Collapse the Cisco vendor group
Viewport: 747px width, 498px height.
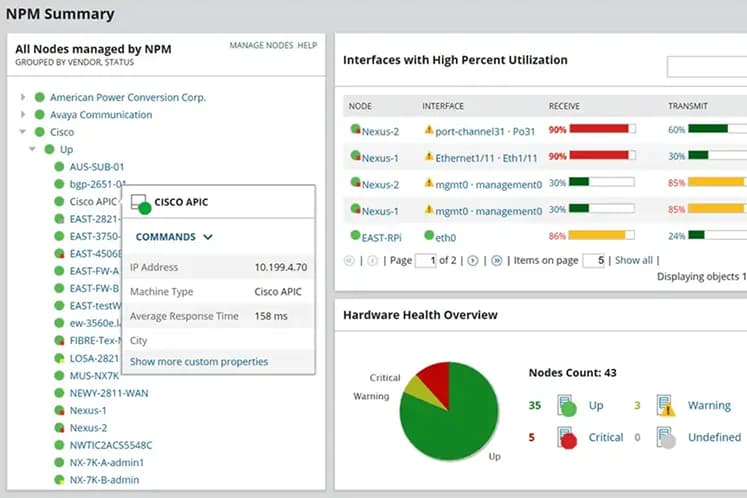click(22, 132)
